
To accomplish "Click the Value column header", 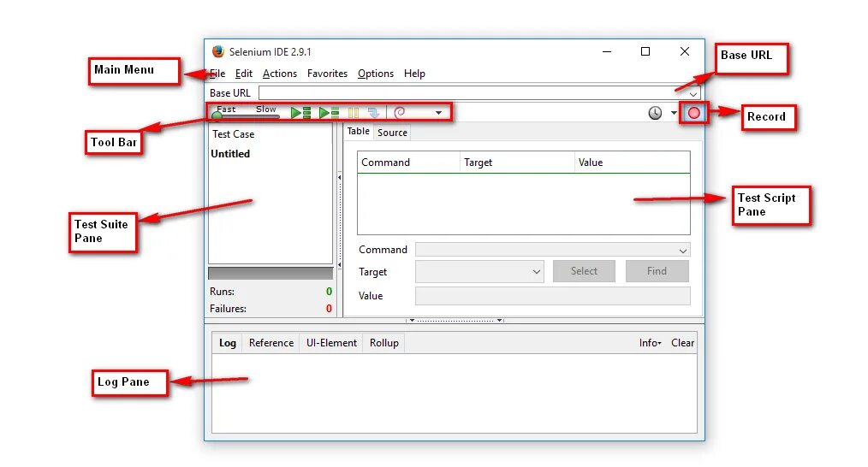I will [x=633, y=163].
